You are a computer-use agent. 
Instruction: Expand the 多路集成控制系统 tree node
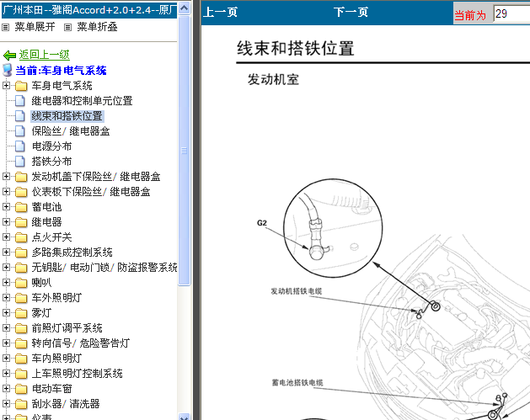point(6,252)
